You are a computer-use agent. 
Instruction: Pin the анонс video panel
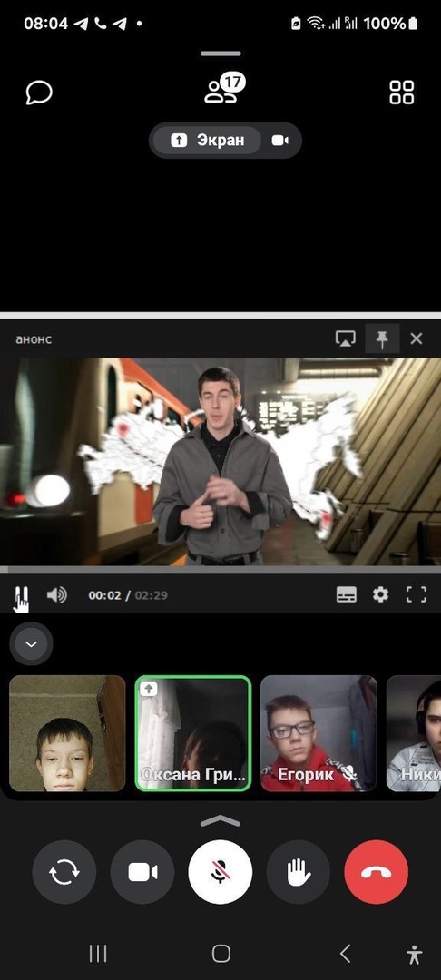(x=382, y=338)
